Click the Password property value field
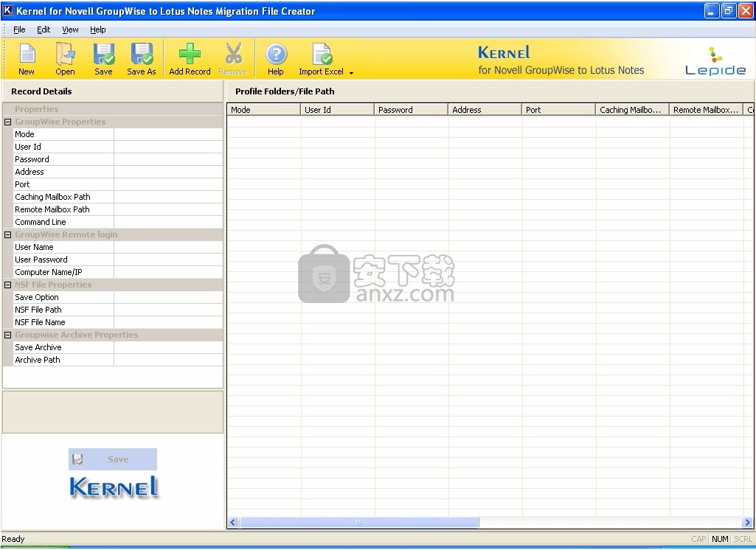Screen dimensions: 756x550 pos(168,159)
